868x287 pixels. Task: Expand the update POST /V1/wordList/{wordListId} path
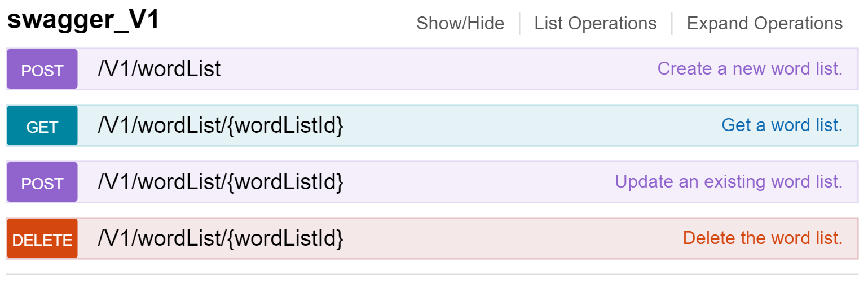coord(221,182)
